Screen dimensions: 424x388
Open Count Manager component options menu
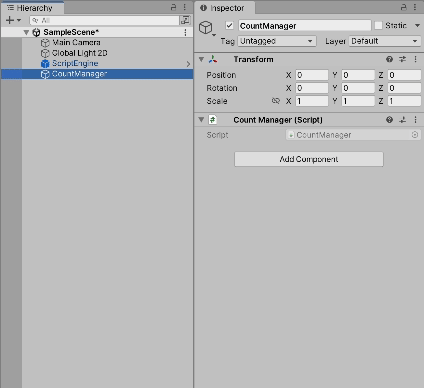tap(415, 120)
